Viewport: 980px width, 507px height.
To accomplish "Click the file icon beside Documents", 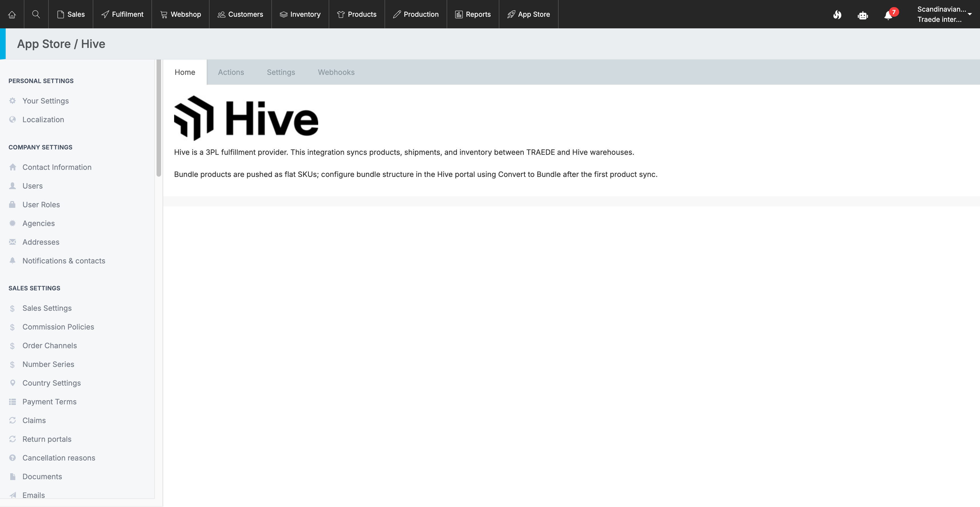I will point(12,477).
